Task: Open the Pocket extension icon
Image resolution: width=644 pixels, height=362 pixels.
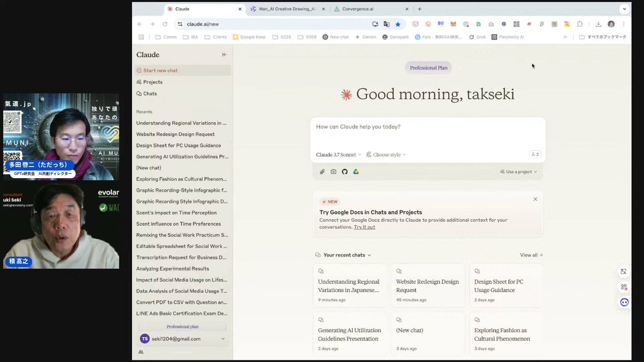Action: tap(415, 24)
